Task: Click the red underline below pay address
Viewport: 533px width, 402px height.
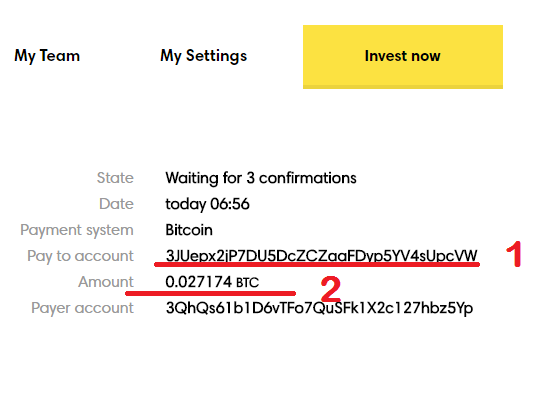Action: tap(317, 264)
